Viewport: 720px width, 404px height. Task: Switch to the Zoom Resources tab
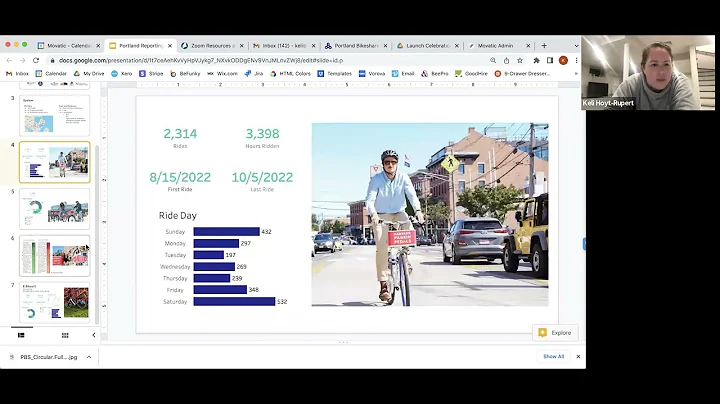point(213,45)
